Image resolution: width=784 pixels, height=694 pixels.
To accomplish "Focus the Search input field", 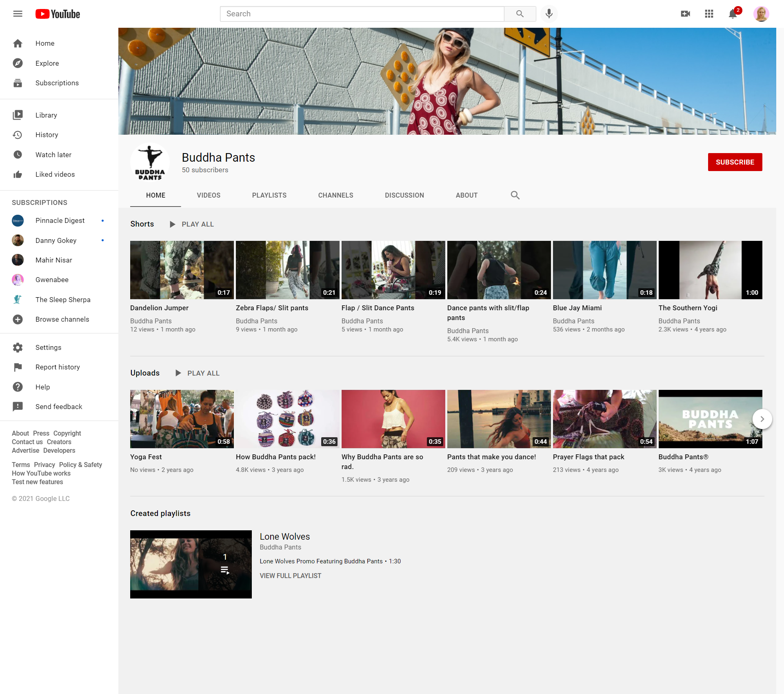I will click(362, 14).
